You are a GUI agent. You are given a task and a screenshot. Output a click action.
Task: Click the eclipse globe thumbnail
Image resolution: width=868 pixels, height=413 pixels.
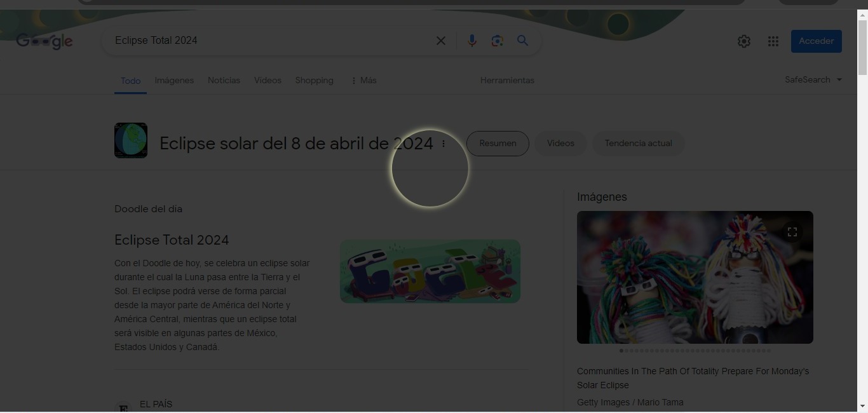(x=131, y=140)
